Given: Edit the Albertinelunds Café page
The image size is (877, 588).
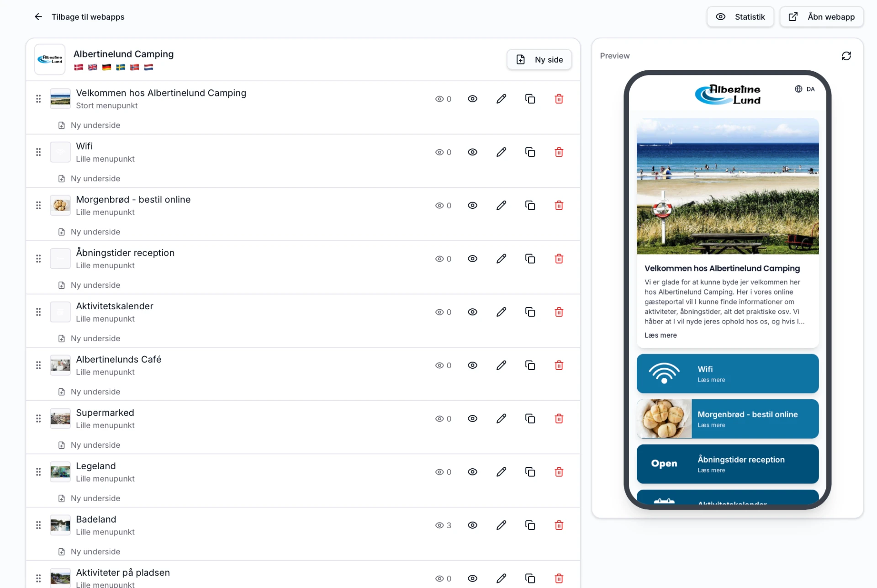Looking at the screenshot, I should coord(501,366).
